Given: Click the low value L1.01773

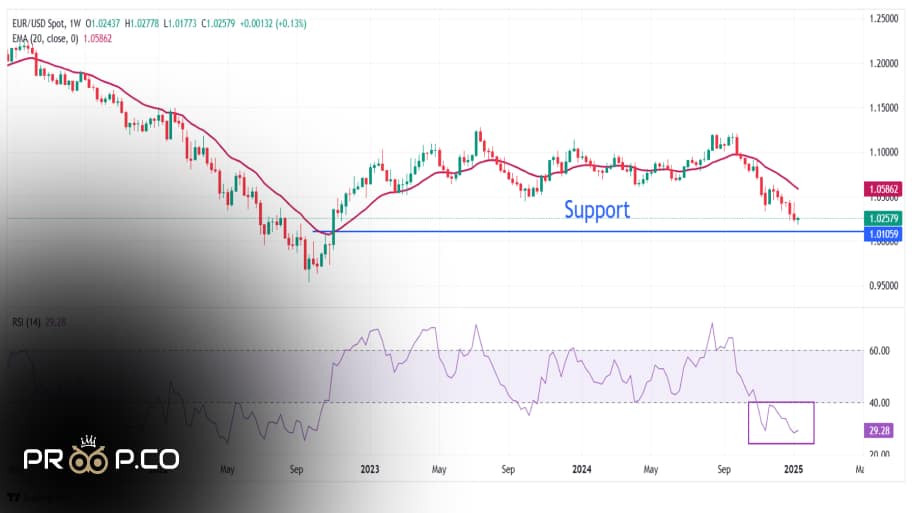Looking at the screenshot, I should click(x=180, y=24).
